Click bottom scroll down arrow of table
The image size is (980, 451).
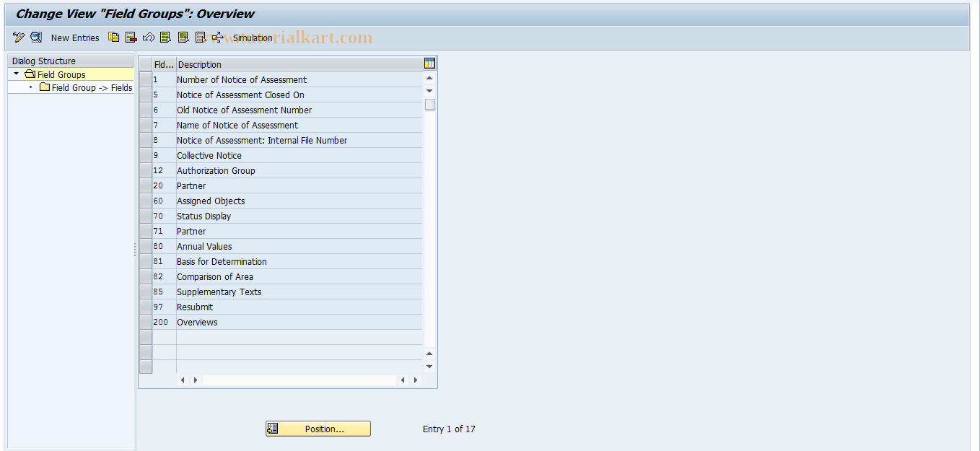[429, 367]
